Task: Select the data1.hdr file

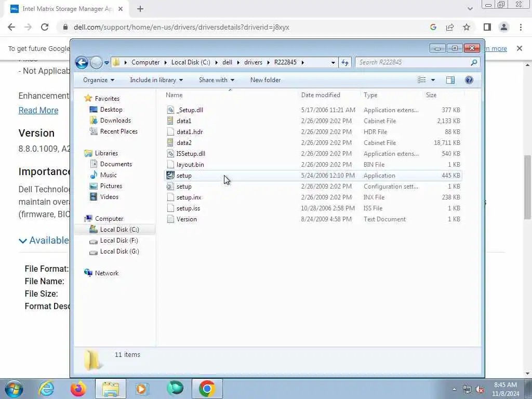Action: pos(189,131)
